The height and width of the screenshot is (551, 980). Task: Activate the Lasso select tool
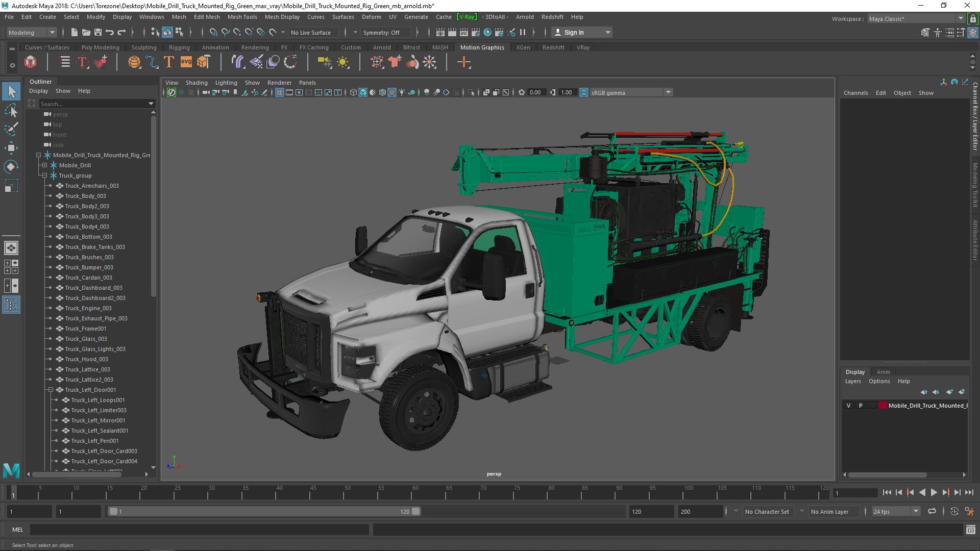11,110
